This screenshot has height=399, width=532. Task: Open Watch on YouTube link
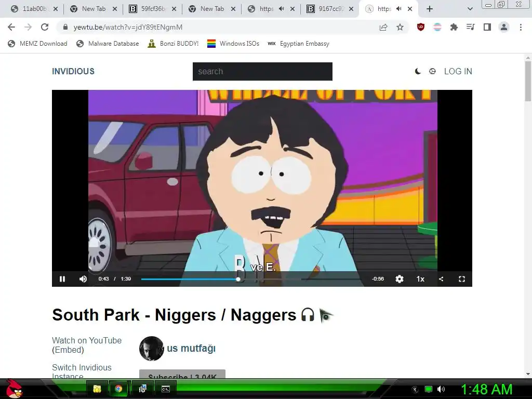87,340
